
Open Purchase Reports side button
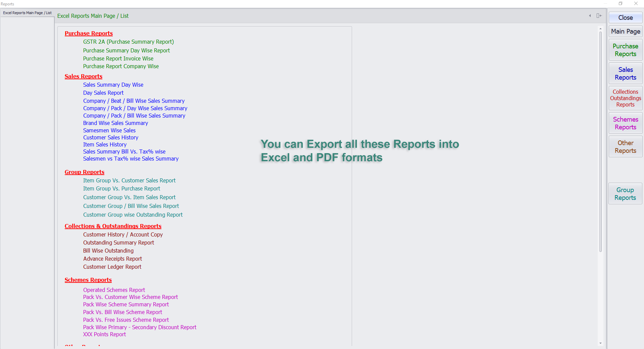(x=625, y=50)
